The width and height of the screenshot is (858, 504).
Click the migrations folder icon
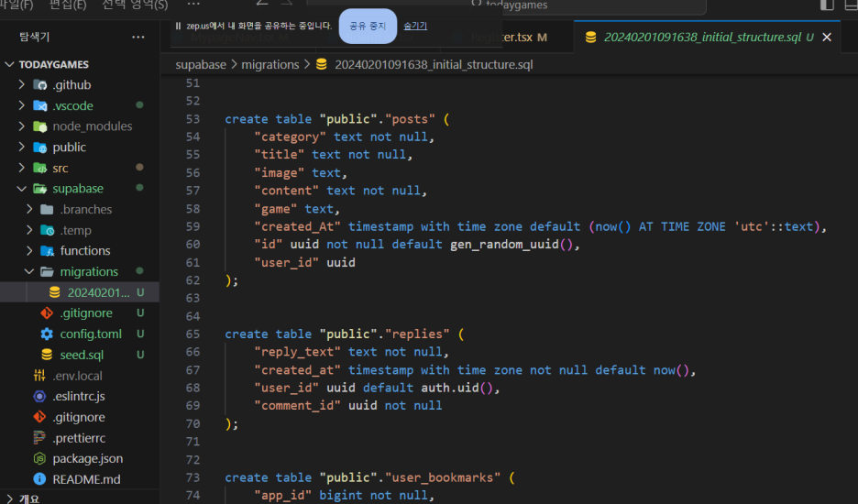(47, 272)
